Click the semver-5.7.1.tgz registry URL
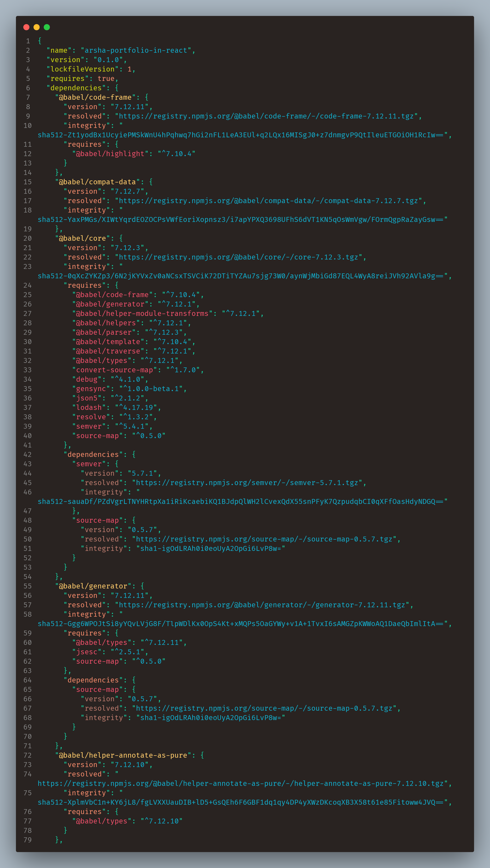490x868 pixels. pyautogui.click(x=247, y=483)
